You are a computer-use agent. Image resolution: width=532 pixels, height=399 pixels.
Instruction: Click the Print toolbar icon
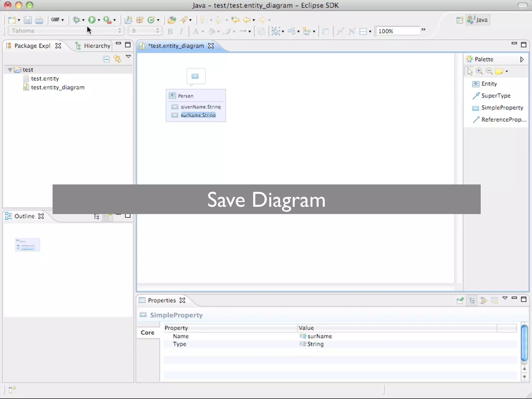coord(39,20)
